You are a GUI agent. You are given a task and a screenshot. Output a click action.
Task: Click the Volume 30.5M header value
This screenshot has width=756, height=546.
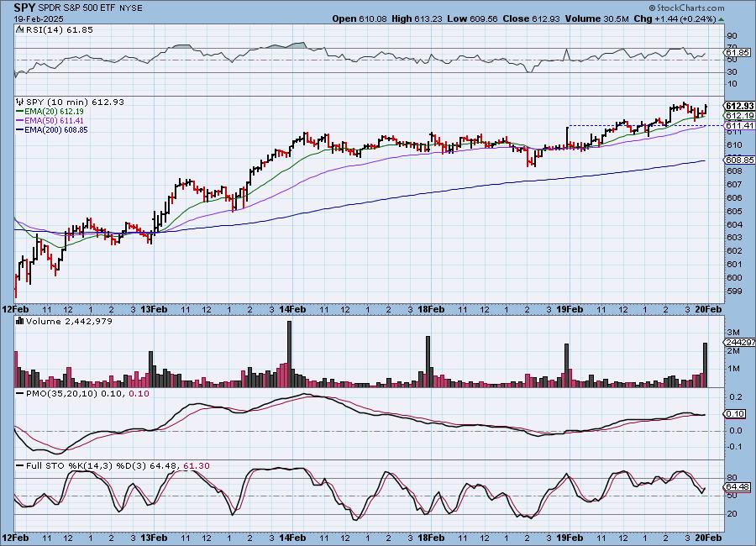coord(597,18)
